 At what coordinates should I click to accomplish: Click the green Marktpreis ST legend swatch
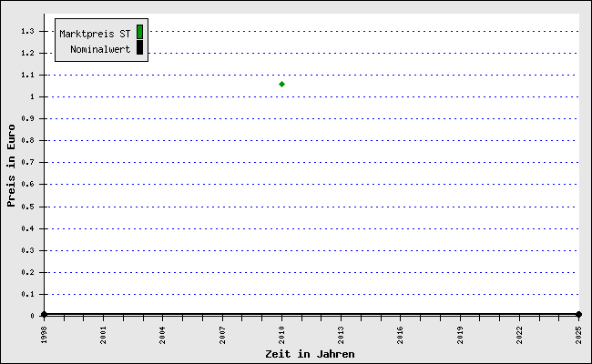[x=139, y=32]
